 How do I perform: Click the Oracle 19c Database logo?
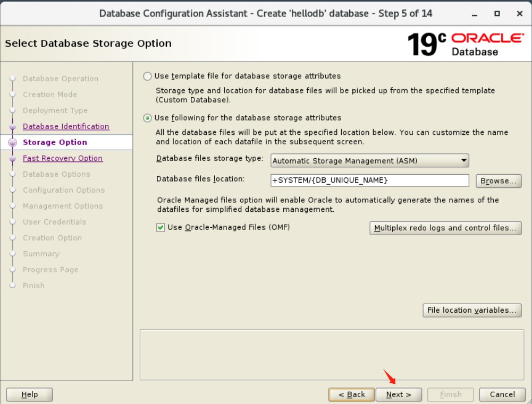click(466, 44)
